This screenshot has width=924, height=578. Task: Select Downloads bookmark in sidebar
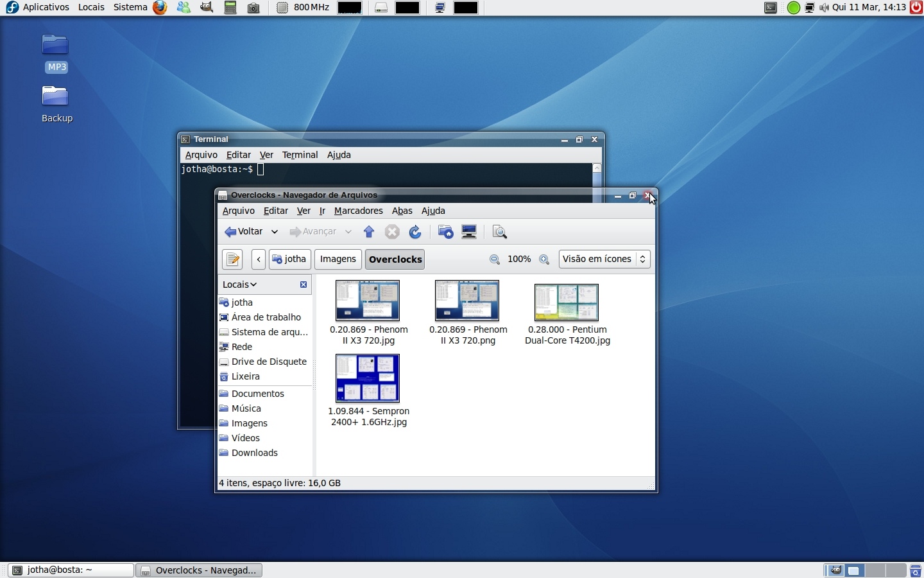[248, 454]
